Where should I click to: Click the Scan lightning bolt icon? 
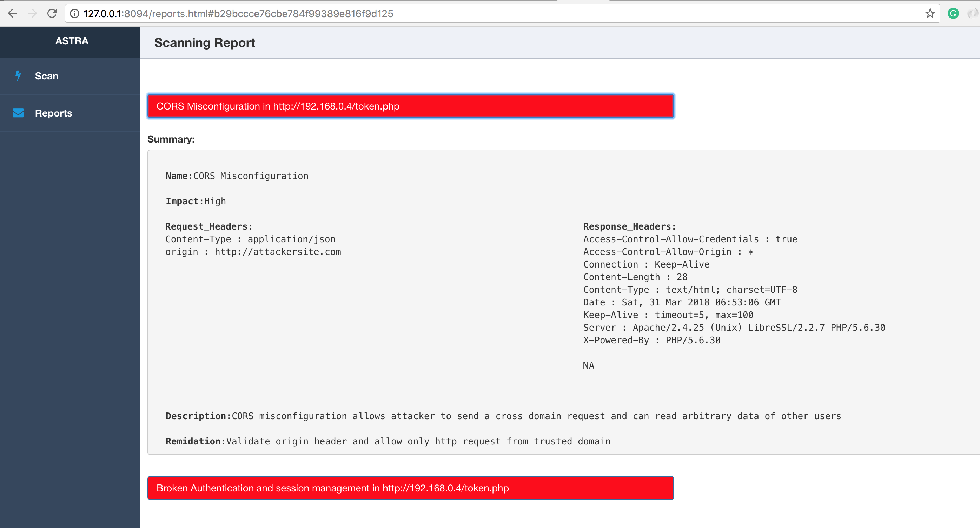click(18, 76)
